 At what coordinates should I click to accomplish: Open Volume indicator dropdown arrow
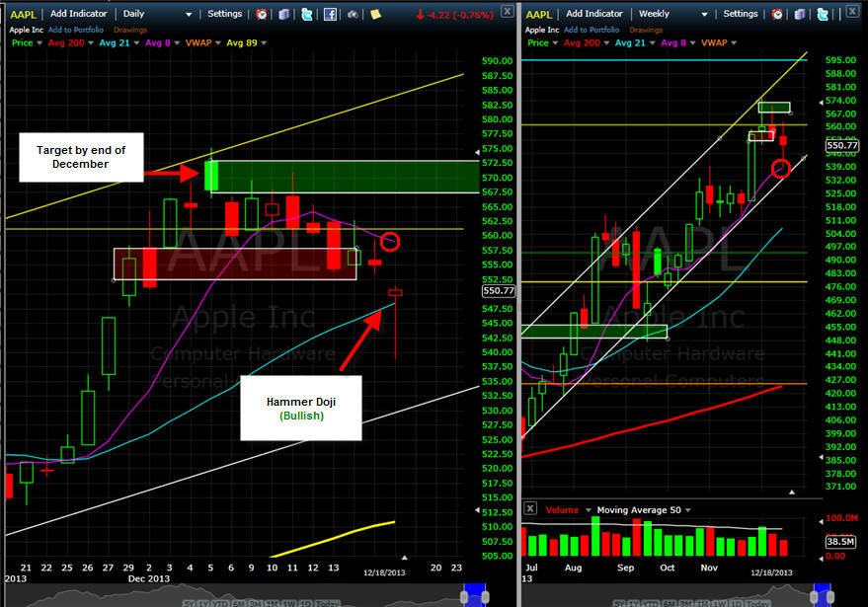point(588,510)
